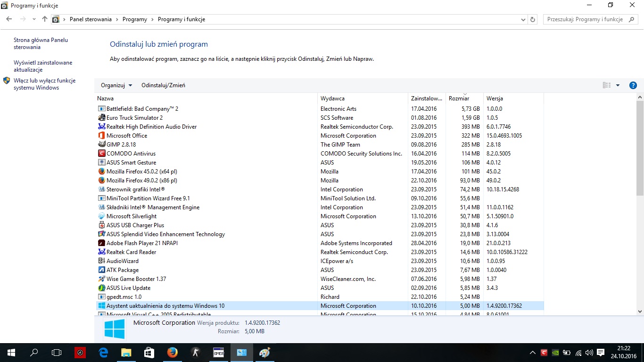Click the COMODO tray icon
This screenshot has height=362, width=644.
(x=544, y=352)
